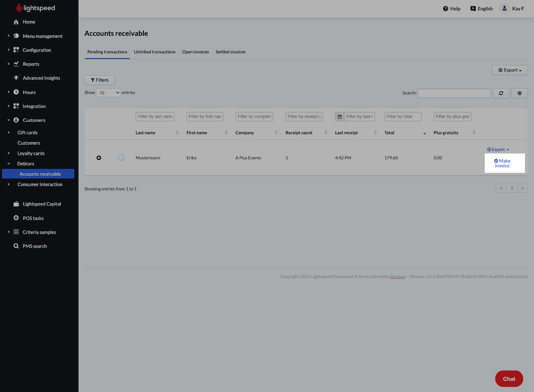The width and height of the screenshot is (534, 392).
Task: Open Lightspeed Capital from sidebar
Action: coord(41,204)
